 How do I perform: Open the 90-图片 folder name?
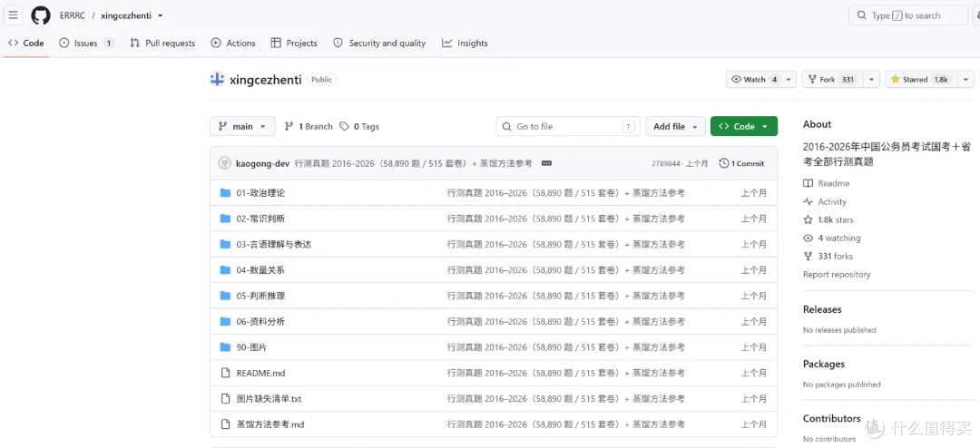click(251, 346)
